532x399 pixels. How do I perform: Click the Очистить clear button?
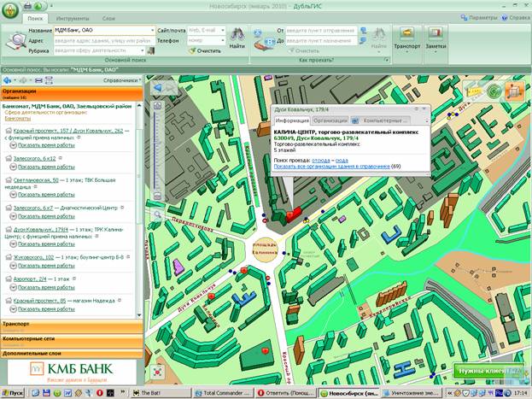[x=206, y=50]
